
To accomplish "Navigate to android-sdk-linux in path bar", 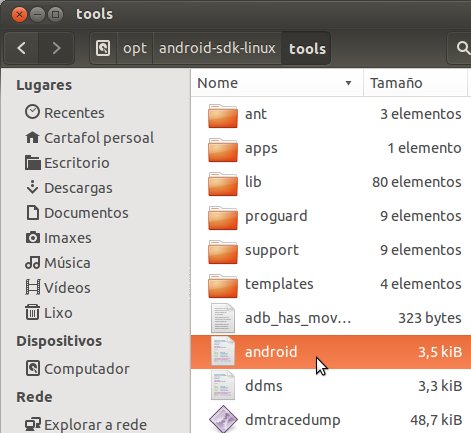I will [x=217, y=48].
